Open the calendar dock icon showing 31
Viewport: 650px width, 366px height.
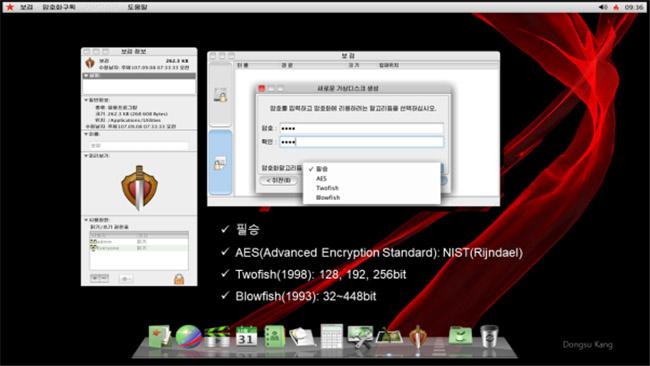point(246,337)
